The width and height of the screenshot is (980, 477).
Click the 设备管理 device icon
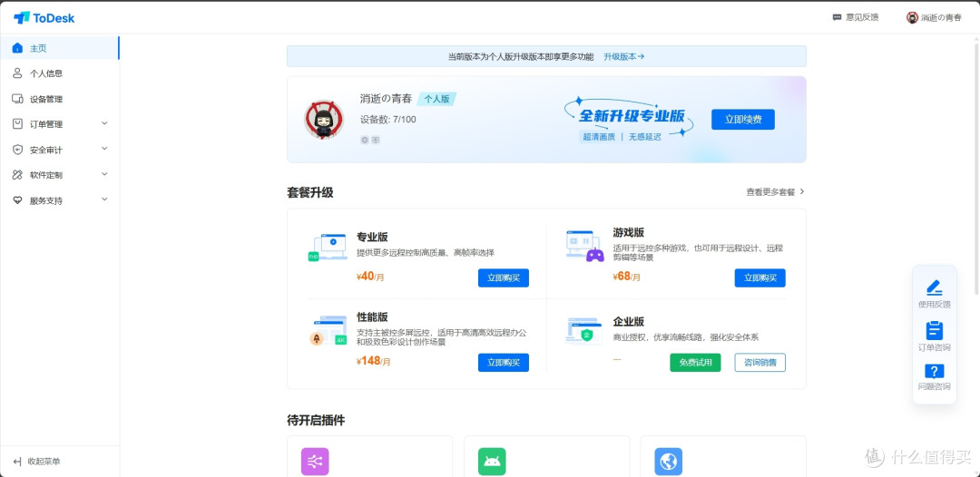pos(17,99)
